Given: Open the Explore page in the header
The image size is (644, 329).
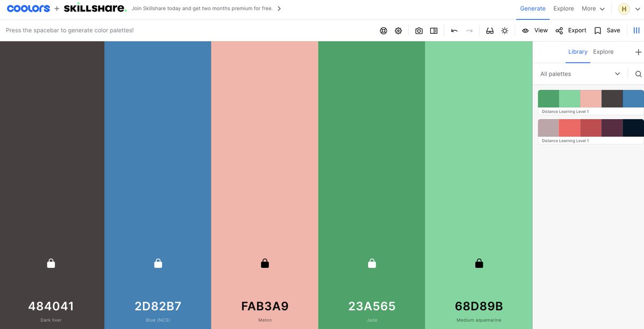Looking at the screenshot, I should point(563,9).
